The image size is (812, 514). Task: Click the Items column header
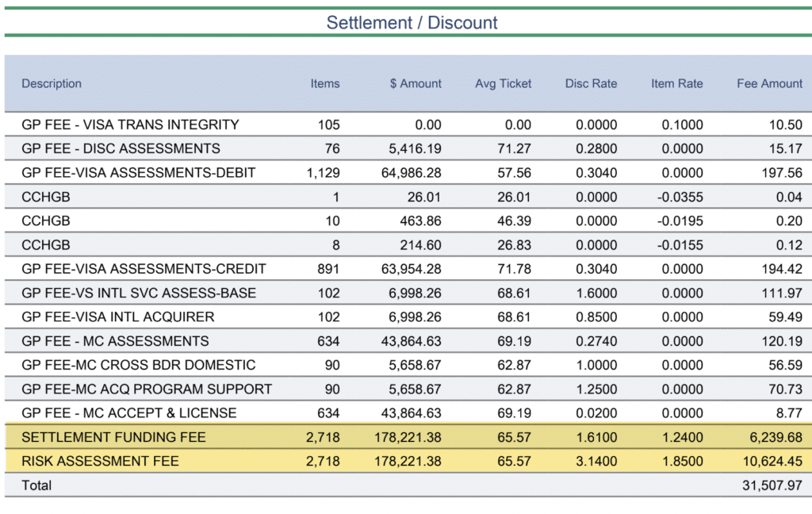[x=325, y=83]
